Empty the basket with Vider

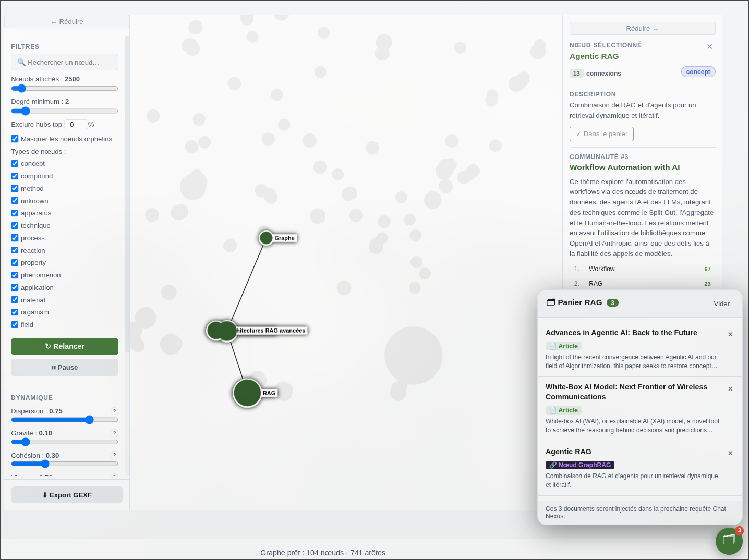[x=721, y=304]
